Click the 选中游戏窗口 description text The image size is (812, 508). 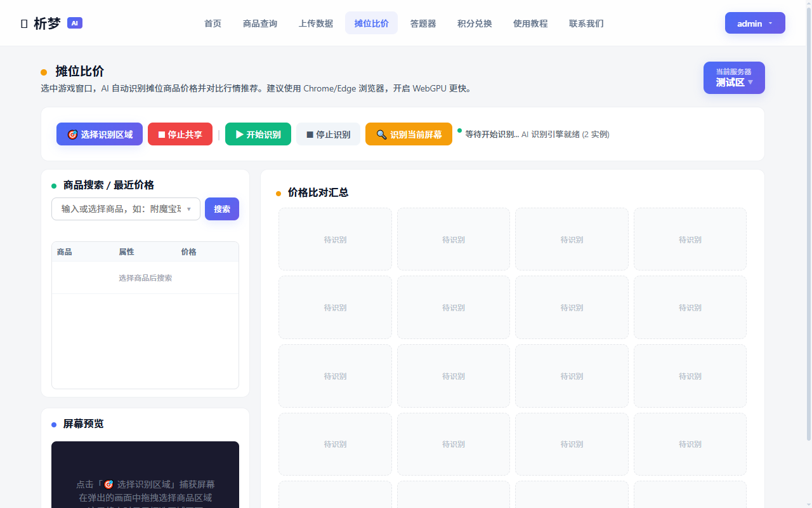[256, 88]
